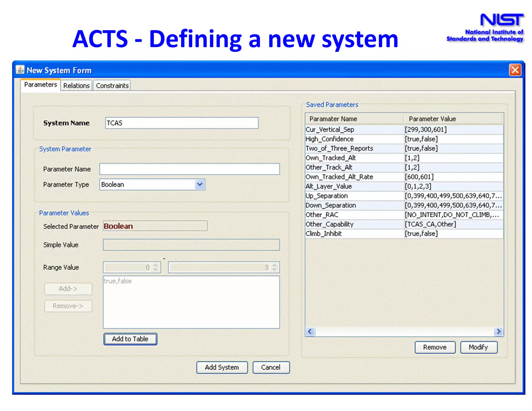532x411 pixels.
Task: Click the true,false values list area
Action: (x=191, y=302)
